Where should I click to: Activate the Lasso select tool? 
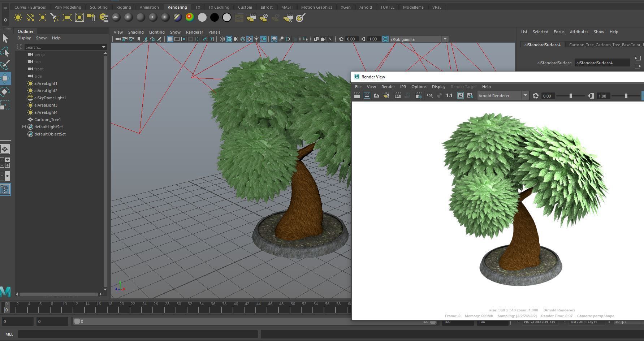tap(5, 52)
